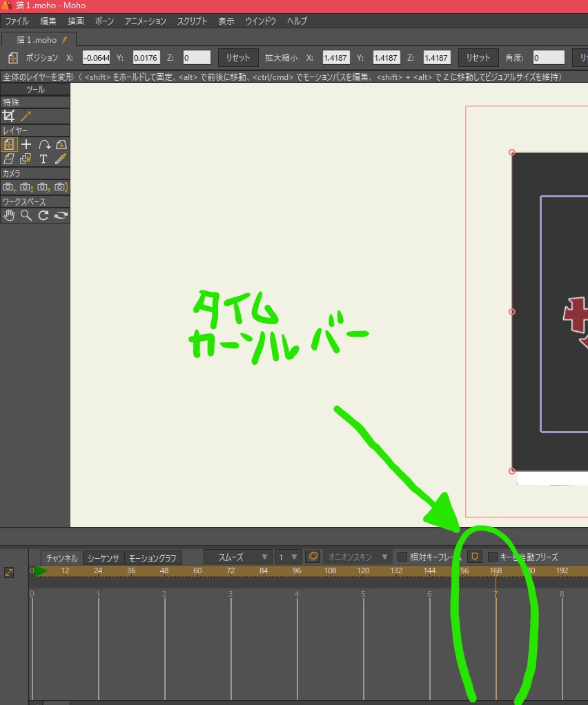Switch to the 猫 1.moho document tab
The width and height of the screenshot is (588, 705).
(x=39, y=39)
